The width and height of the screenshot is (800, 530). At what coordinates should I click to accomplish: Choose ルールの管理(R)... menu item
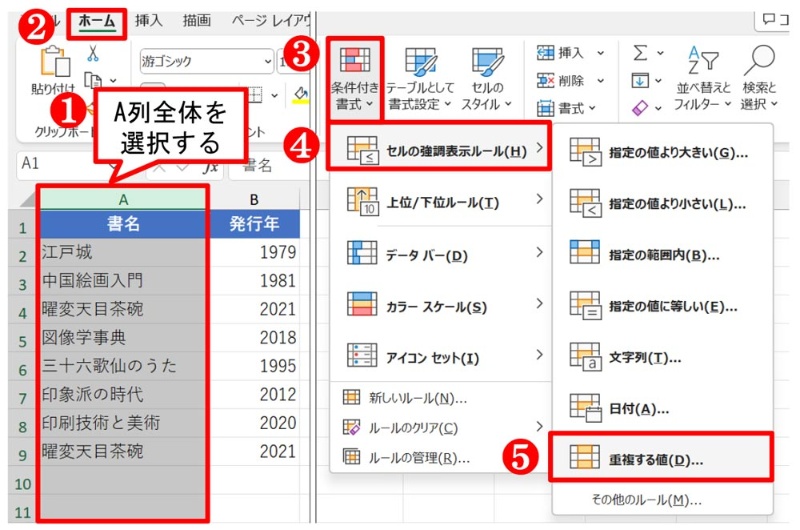441,457
